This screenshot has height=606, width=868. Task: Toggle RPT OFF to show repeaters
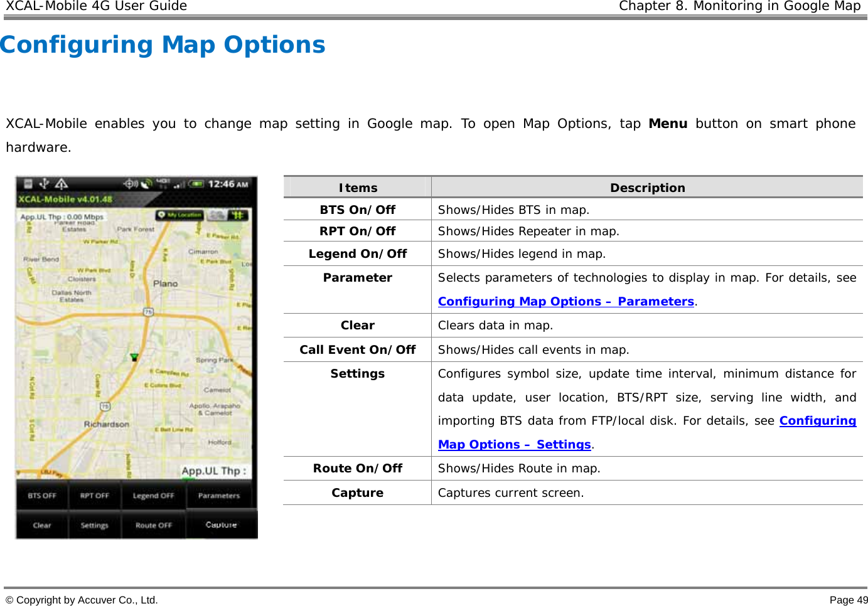point(94,496)
